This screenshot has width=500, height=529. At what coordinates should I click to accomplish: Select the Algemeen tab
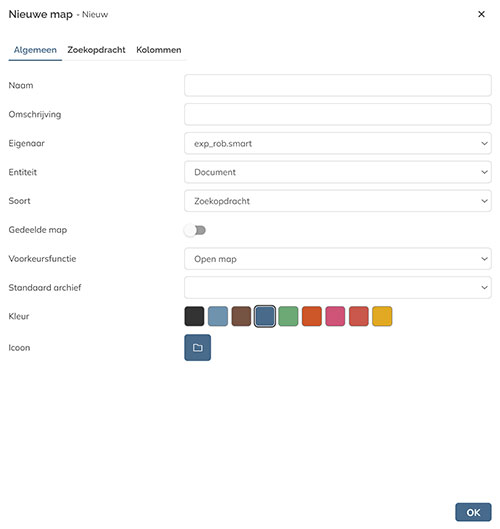click(35, 50)
